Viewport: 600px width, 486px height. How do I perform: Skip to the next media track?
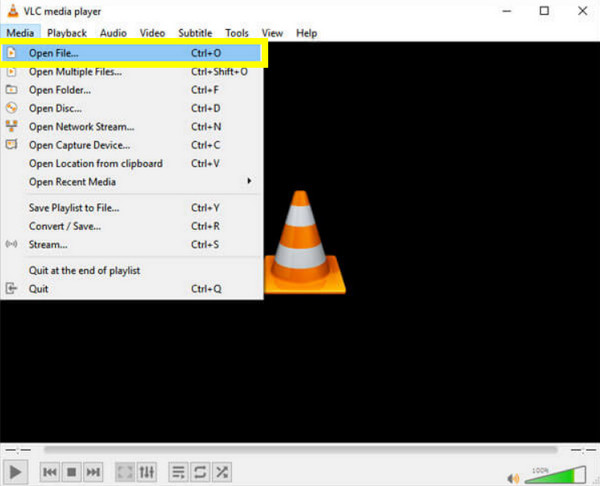coord(93,472)
